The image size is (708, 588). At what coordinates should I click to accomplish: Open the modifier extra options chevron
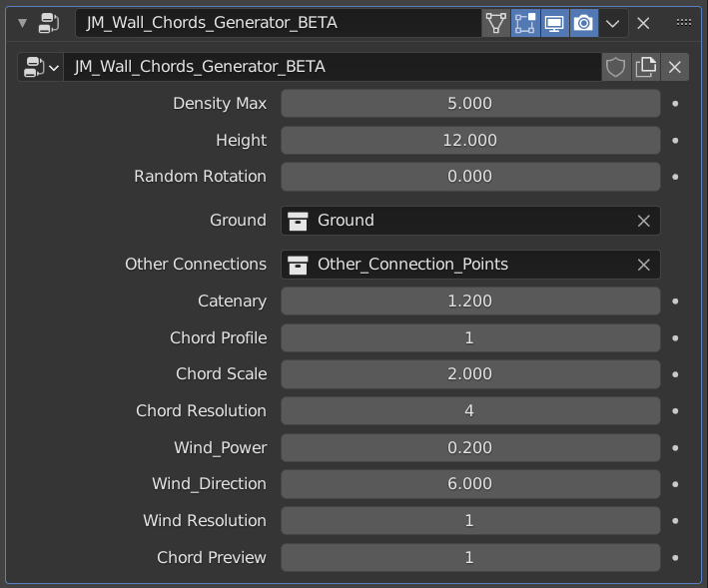click(613, 23)
